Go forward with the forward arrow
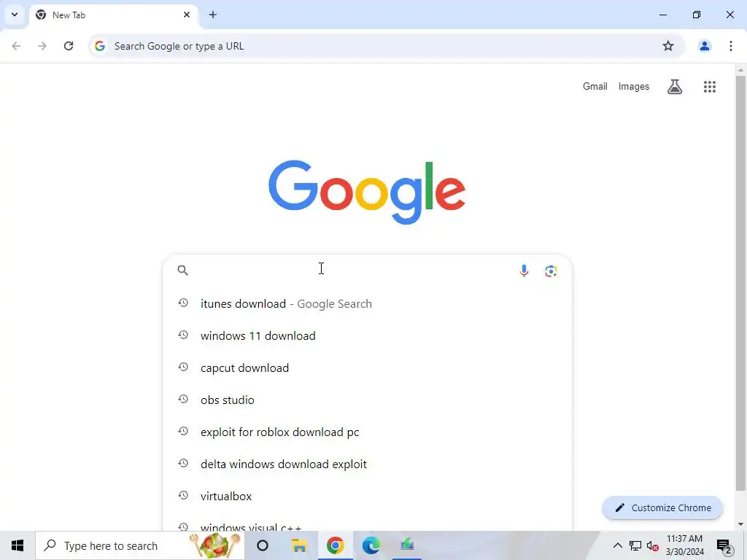 (x=42, y=46)
